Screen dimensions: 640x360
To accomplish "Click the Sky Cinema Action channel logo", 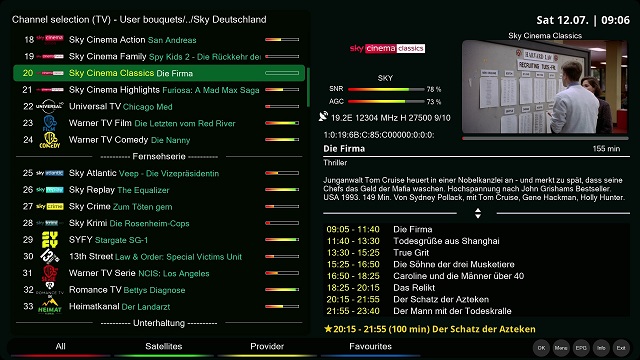I will point(49,39).
